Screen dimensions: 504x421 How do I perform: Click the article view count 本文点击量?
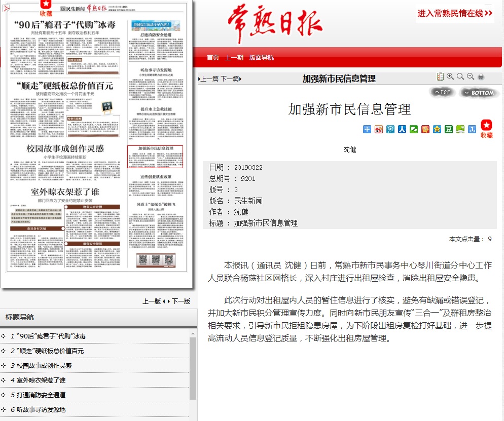coord(470,239)
